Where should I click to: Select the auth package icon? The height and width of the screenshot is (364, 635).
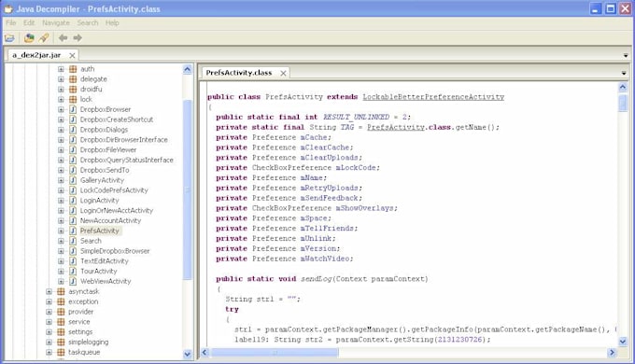click(x=73, y=69)
